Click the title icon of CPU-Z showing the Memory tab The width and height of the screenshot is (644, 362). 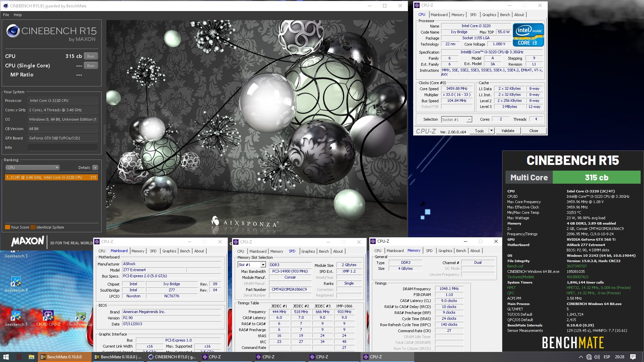pos(373,241)
